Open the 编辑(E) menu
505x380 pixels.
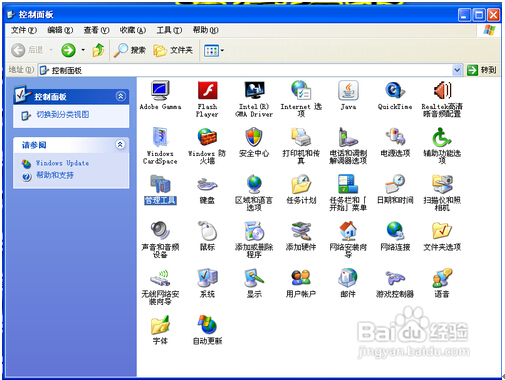pyautogui.click(x=60, y=30)
